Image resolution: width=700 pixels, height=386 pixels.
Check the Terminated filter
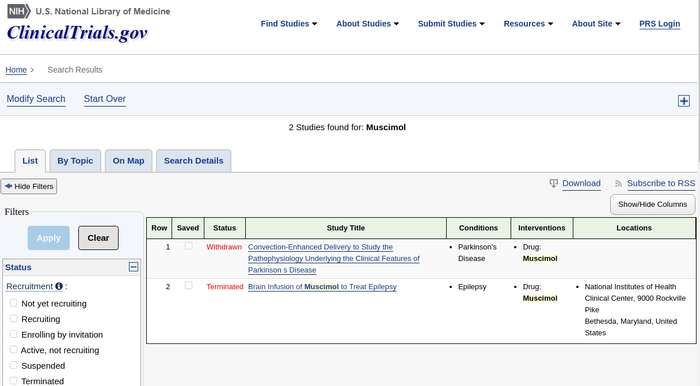tap(13, 381)
